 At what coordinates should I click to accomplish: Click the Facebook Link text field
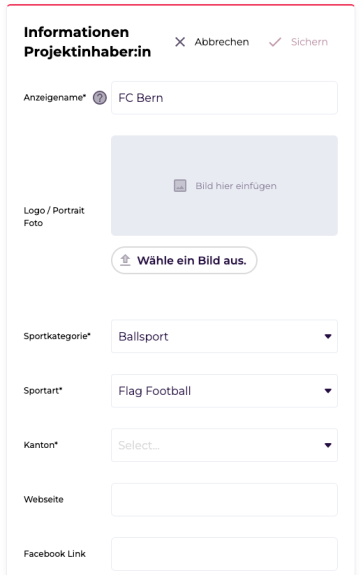pos(224,554)
